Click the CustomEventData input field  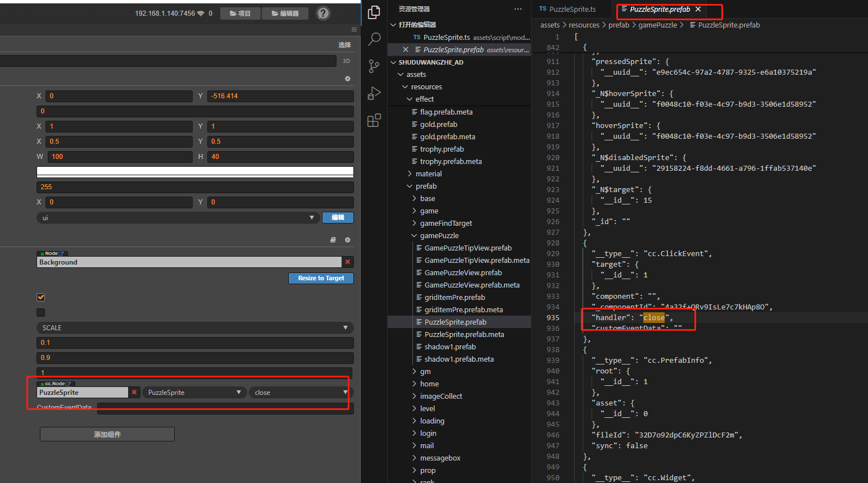[225, 408]
